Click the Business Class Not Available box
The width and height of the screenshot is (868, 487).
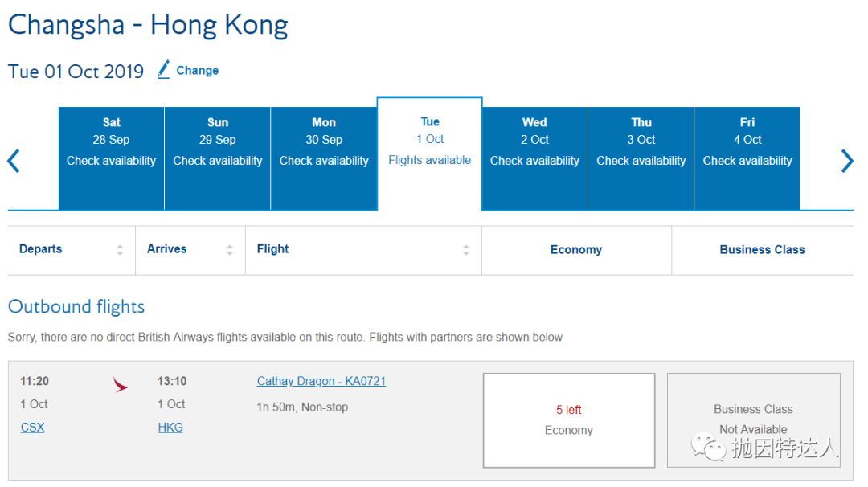click(753, 419)
